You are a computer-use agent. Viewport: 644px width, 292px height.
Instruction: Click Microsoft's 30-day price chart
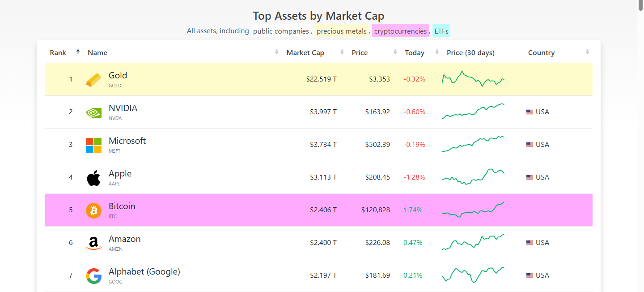(x=473, y=144)
